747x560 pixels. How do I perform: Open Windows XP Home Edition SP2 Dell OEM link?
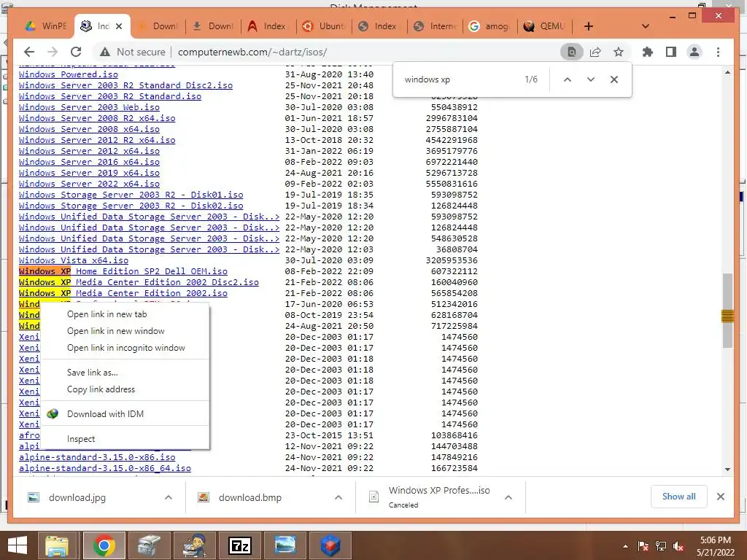(x=123, y=271)
